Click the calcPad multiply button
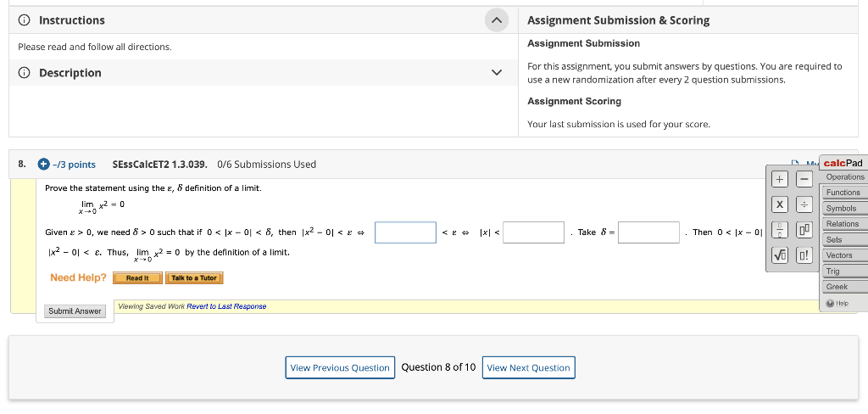The width and height of the screenshot is (868, 414). (780, 204)
